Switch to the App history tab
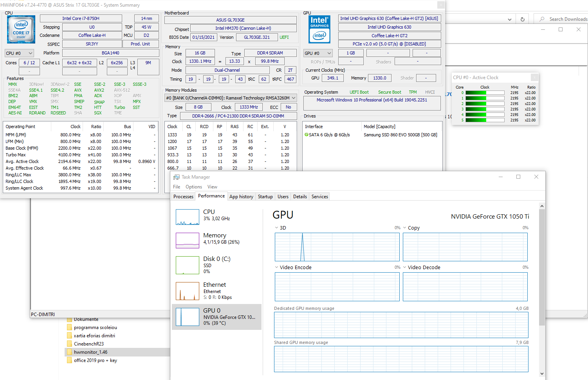Screen dimensions: 588x380 [241, 197]
